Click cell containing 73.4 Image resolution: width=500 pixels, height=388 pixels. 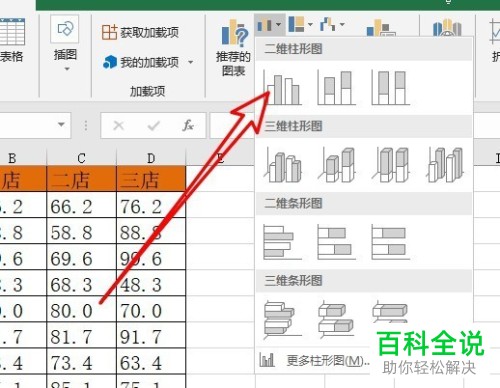click(82, 361)
